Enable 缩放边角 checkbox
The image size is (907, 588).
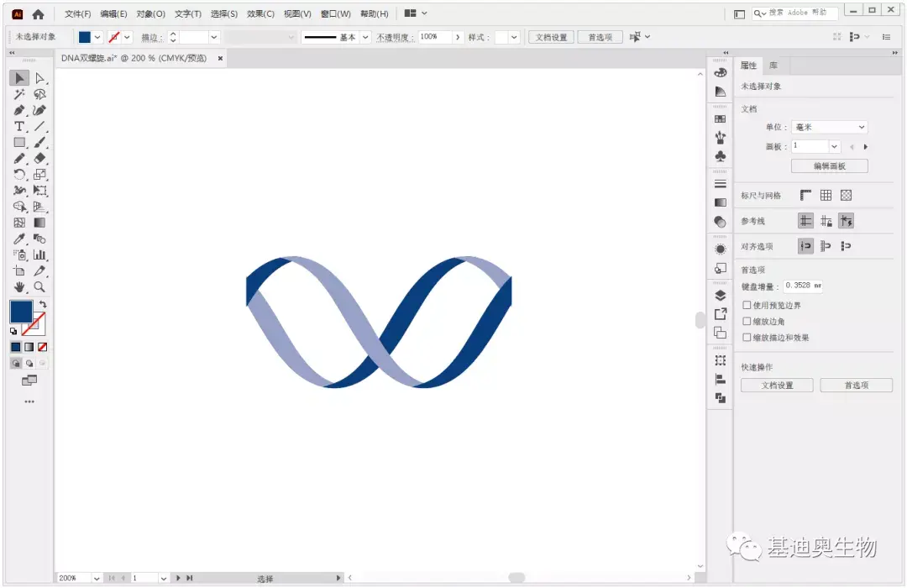pos(747,321)
